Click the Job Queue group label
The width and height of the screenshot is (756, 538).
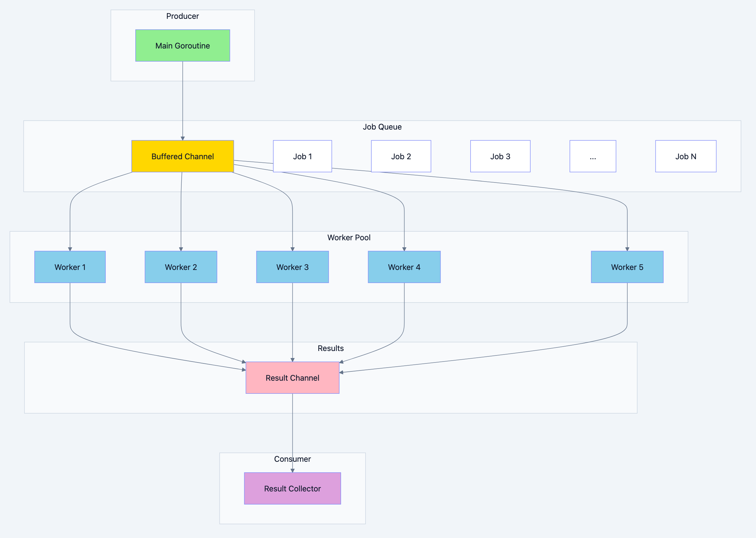pyautogui.click(x=382, y=127)
